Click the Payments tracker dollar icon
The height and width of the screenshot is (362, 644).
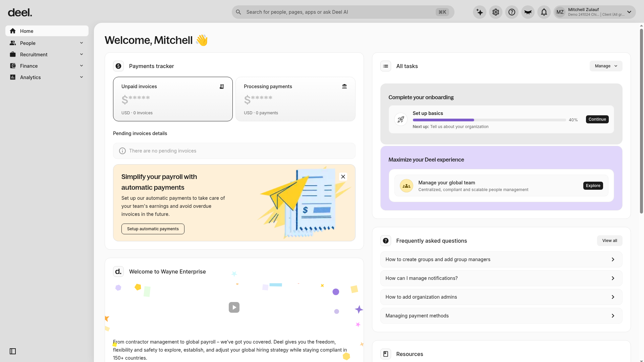[x=118, y=66]
